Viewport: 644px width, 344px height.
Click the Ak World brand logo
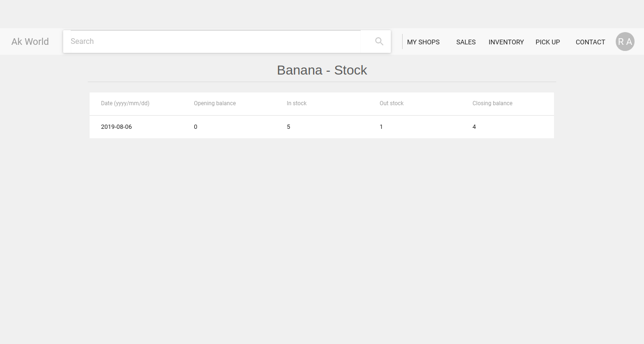click(x=30, y=42)
